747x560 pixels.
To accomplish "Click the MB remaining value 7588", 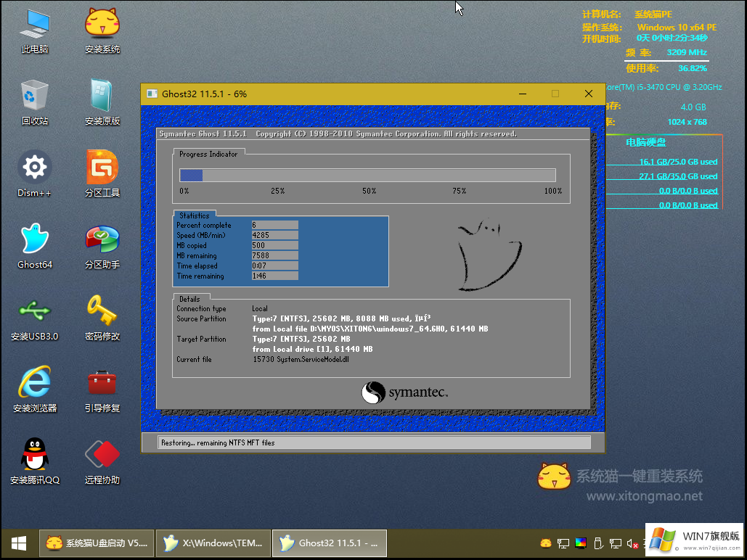I will pyautogui.click(x=275, y=256).
